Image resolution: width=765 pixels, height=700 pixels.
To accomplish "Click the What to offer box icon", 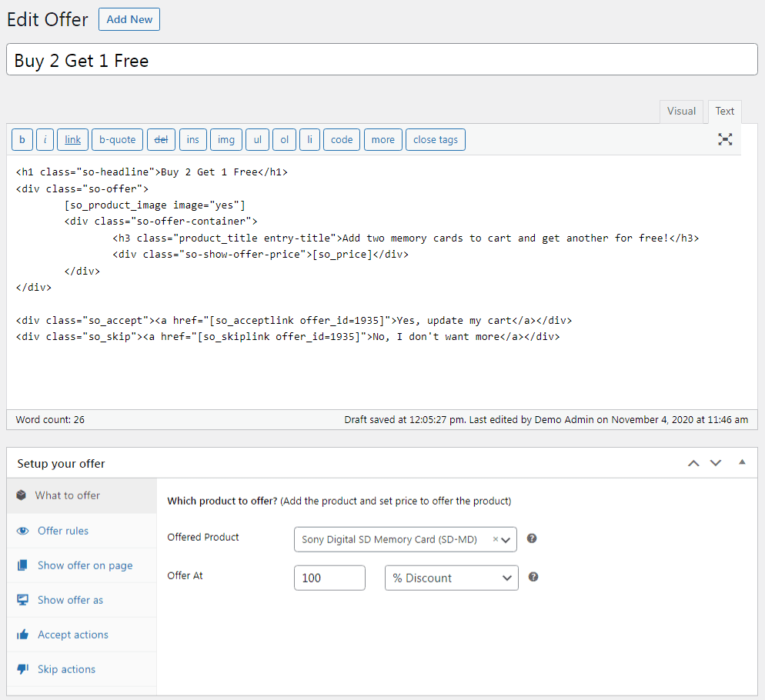I will [x=21, y=495].
